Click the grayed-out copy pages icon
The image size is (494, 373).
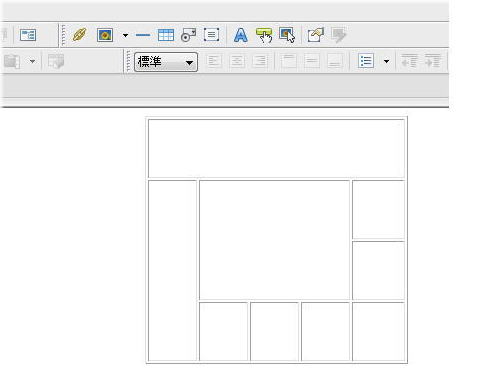pos(56,61)
